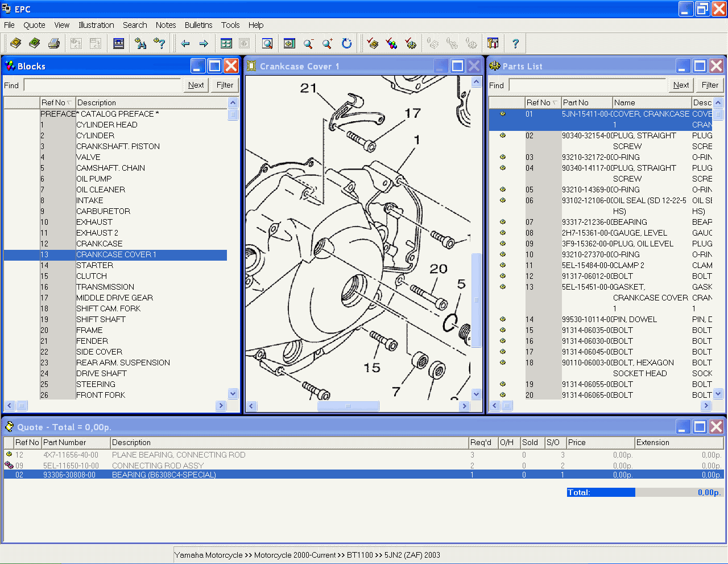This screenshot has width=728, height=564.
Task: Open the Quote menu
Action: pos(34,25)
